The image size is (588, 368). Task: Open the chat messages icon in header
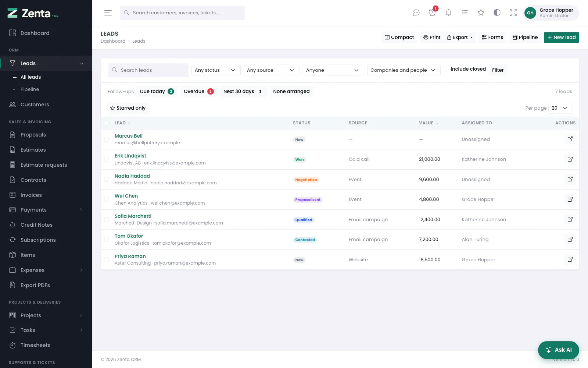[416, 13]
